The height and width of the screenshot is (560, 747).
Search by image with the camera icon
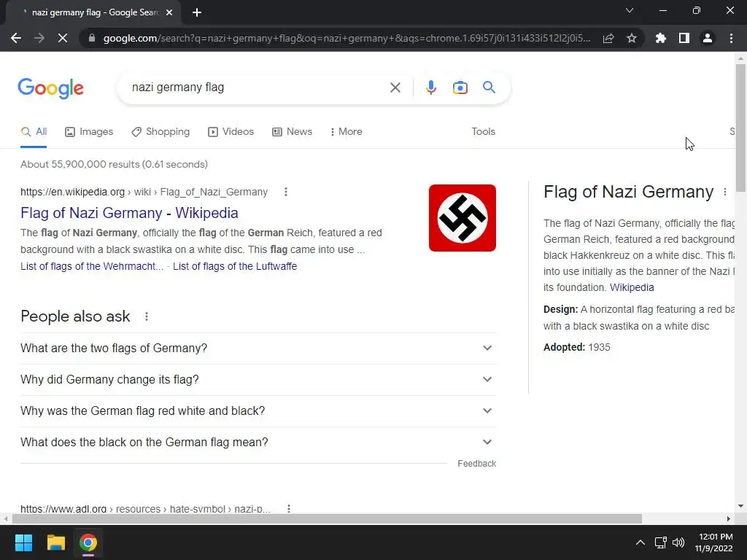[x=460, y=87]
